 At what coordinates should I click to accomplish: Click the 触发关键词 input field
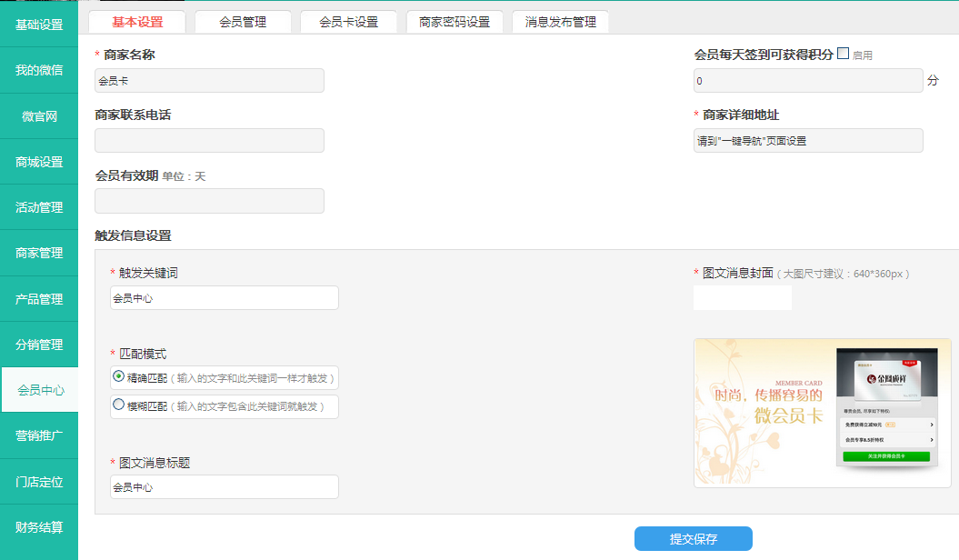click(x=224, y=297)
